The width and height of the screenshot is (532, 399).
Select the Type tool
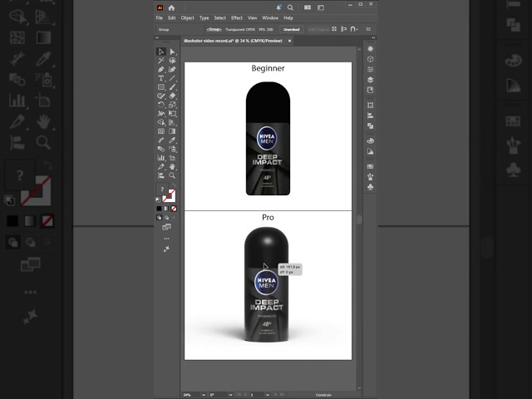click(160, 78)
